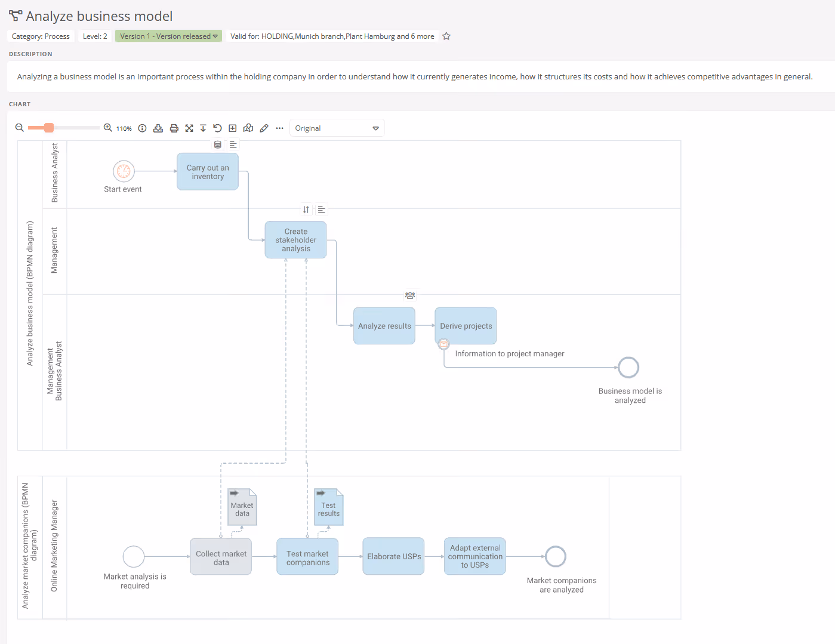Image resolution: width=835 pixels, height=644 pixels.
Task: Select the Market companions are analyzed end event
Action: [x=556, y=557]
